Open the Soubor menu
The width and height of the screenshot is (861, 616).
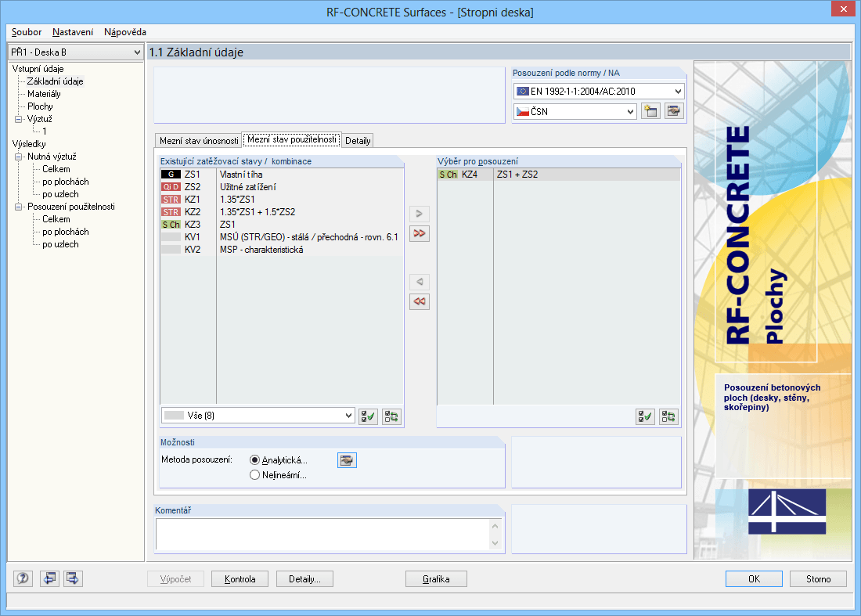(27, 32)
